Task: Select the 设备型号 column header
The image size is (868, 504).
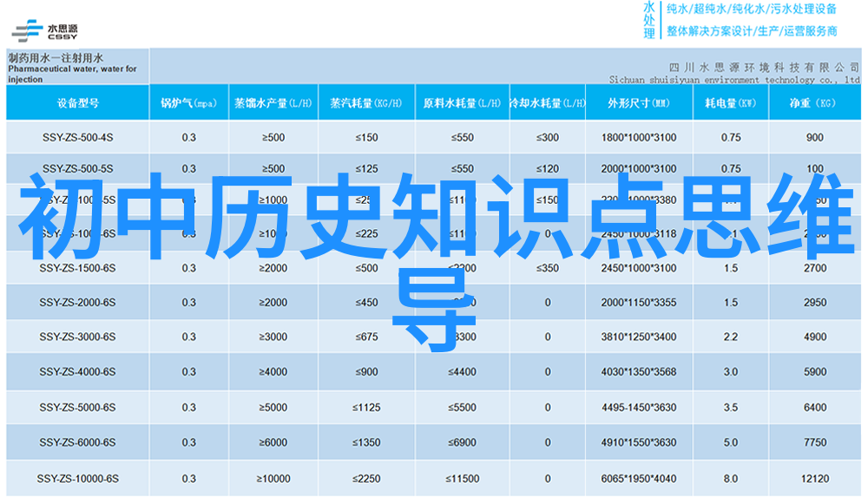Action: click(77, 103)
